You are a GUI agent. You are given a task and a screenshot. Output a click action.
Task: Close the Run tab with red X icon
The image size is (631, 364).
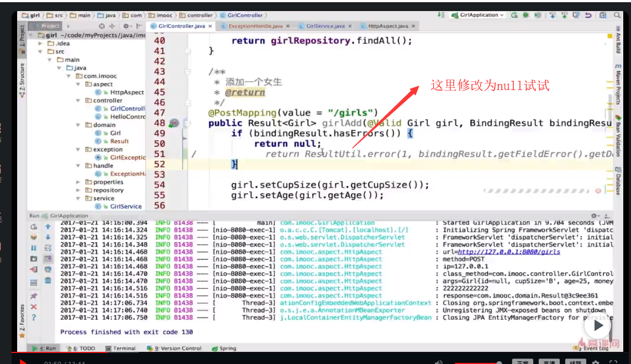tap(34, 307)
